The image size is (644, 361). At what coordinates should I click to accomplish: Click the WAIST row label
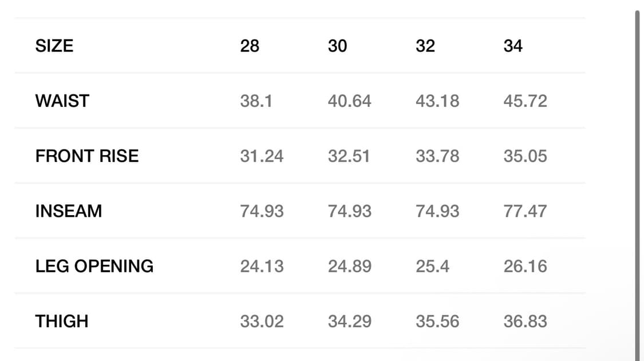[x=62, y=101]
